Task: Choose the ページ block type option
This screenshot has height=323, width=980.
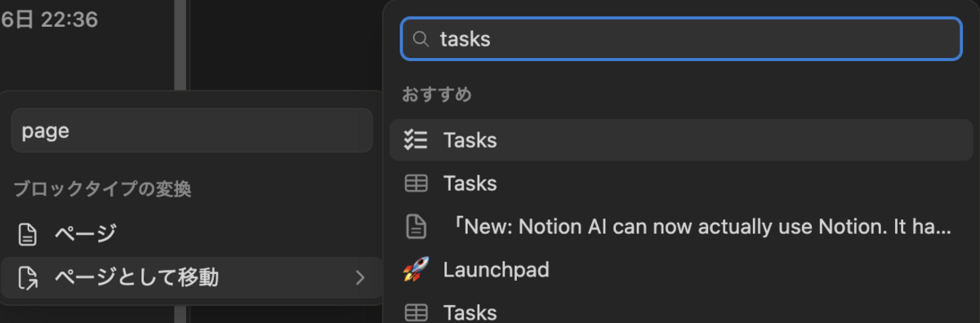Action: coord(191,234)
